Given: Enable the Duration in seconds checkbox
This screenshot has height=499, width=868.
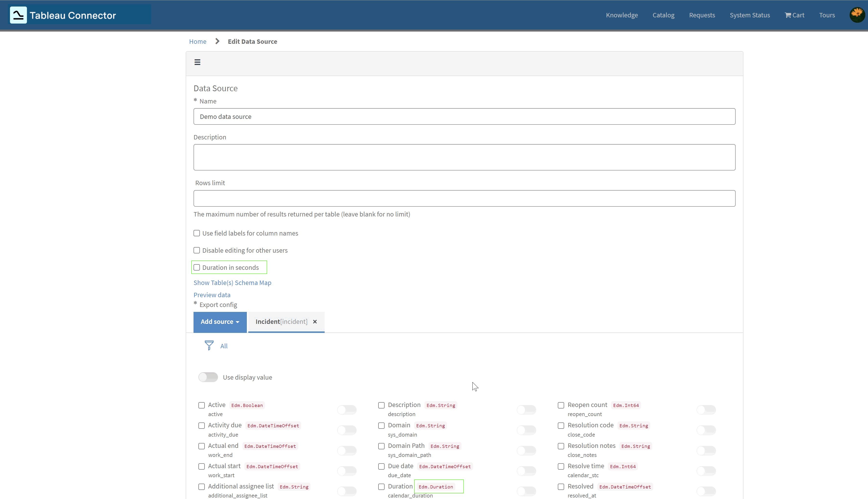Looking at the screenshot, I should 197,267.
